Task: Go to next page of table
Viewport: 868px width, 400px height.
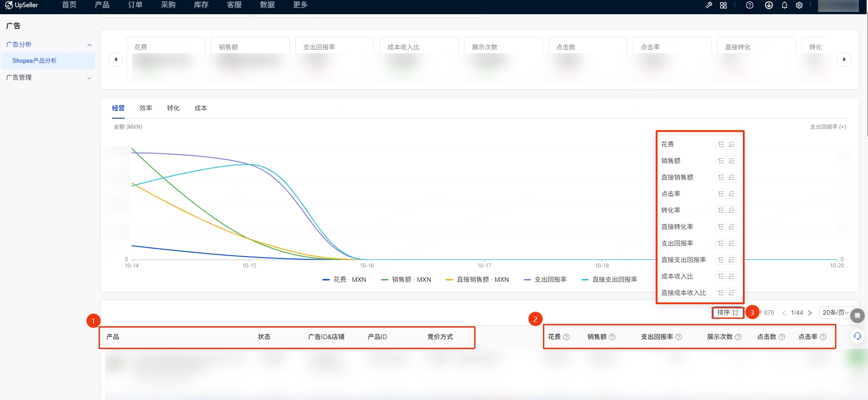Action: 810,313
